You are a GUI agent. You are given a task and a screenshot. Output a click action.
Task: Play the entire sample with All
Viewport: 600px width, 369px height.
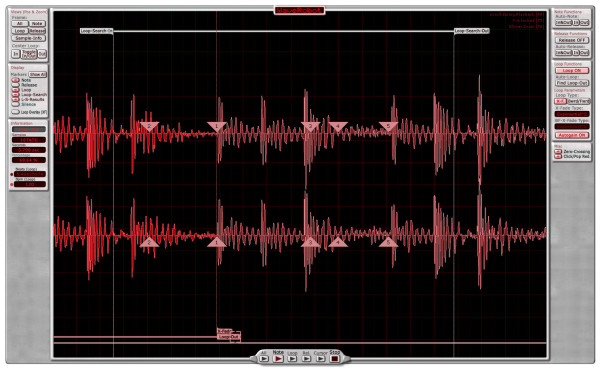click(x=264, y=359)
